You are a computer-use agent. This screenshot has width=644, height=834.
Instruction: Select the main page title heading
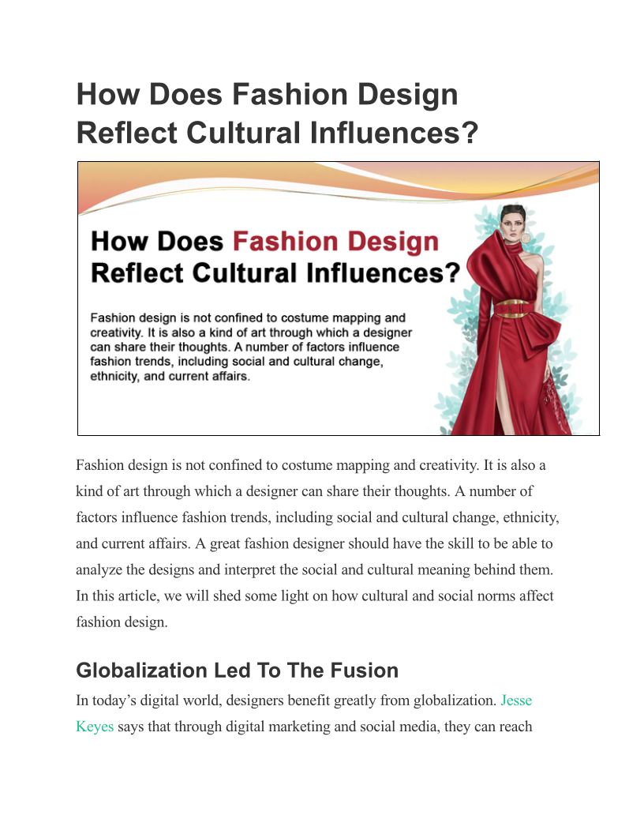tap(277, 113)
